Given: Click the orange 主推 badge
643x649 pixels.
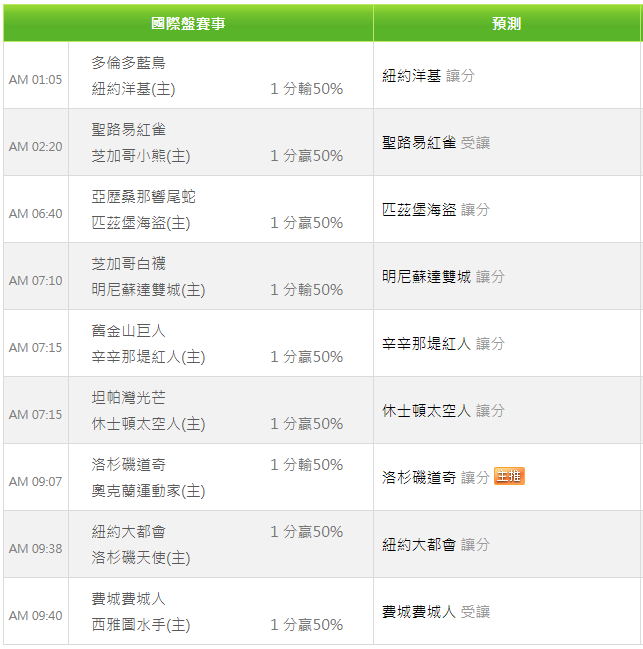Looking at the screenshot, I should coord(509,476).
